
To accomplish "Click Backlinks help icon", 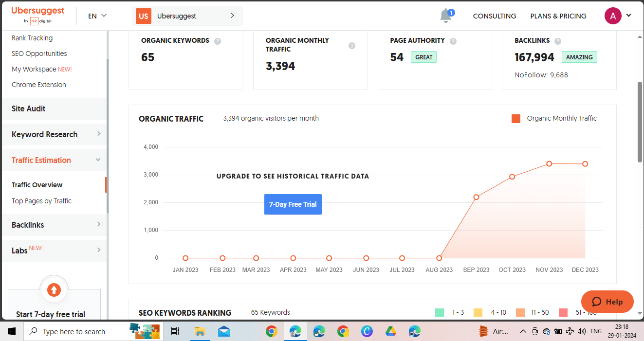I will (x=558, y=41).
